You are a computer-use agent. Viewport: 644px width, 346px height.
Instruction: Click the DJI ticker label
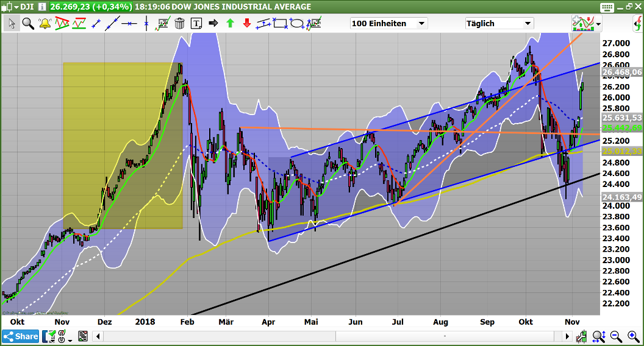tap(27, 7)
